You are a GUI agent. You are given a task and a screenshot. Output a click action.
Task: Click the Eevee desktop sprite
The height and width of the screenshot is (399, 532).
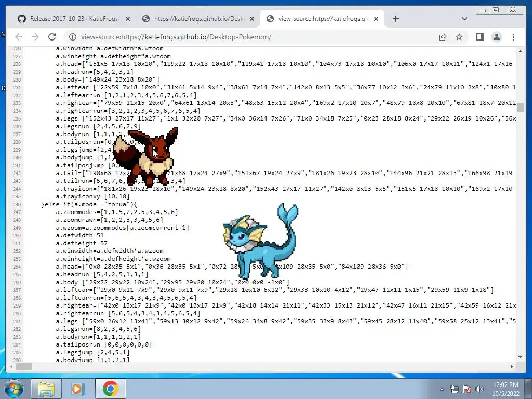point(146,156)
